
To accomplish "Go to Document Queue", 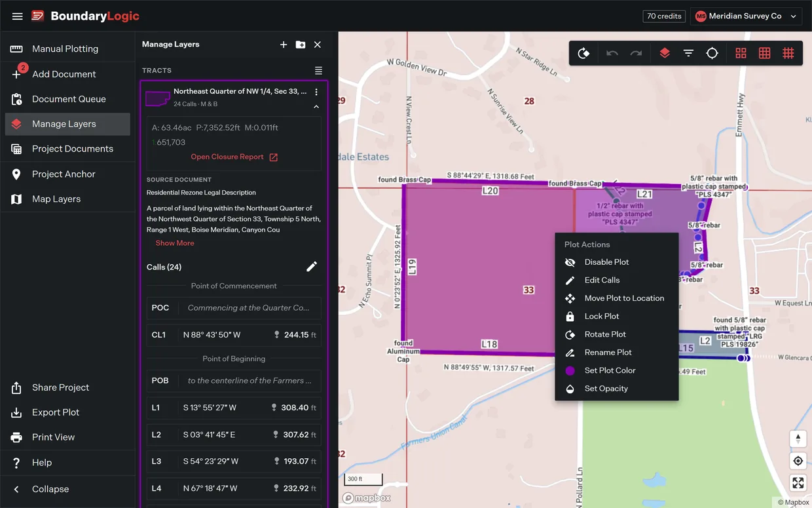I will click(x=67, y=99).
